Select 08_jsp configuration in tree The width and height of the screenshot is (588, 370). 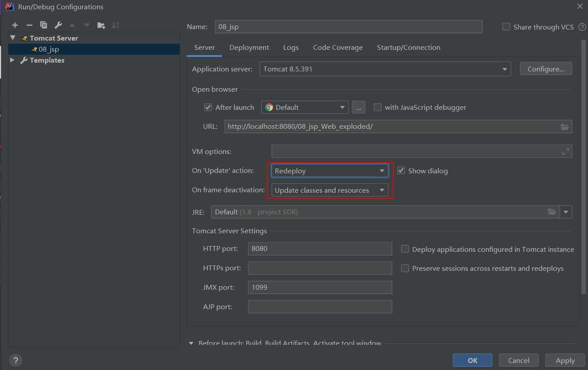94,49
